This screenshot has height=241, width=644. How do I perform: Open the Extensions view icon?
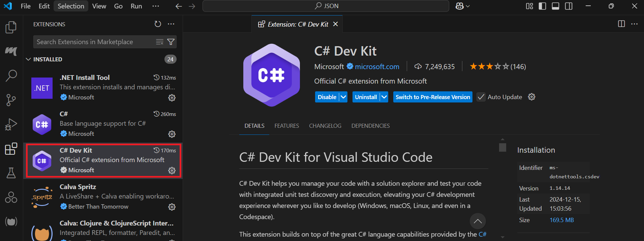(11, 149)
